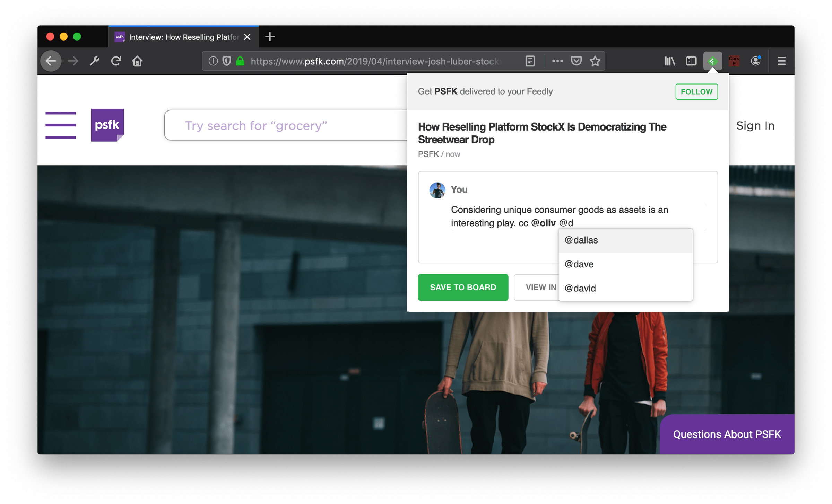
Task: Open the Library toolbar icon
Action: pyautogui.click(x=669, y=61)
